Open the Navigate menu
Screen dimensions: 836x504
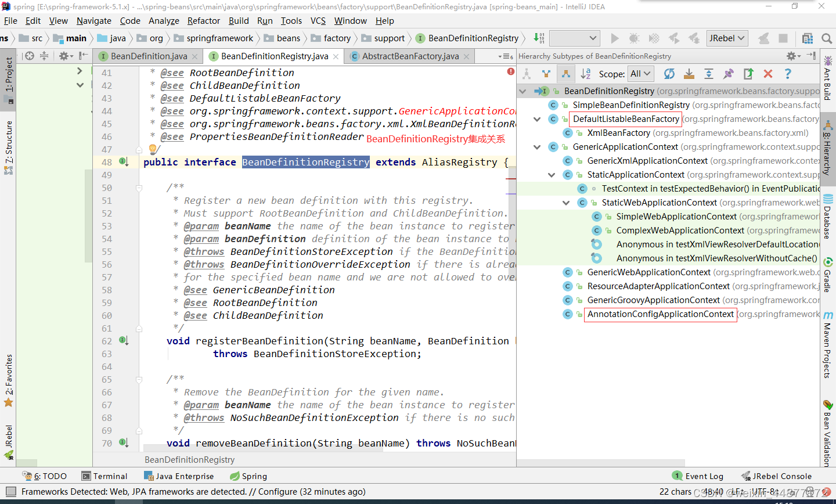tap(93, 21)
